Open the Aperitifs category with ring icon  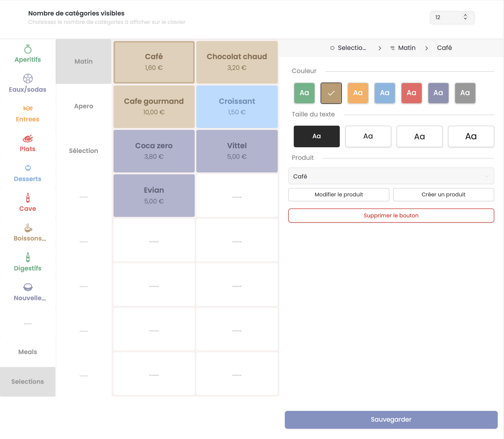(28, 49)
